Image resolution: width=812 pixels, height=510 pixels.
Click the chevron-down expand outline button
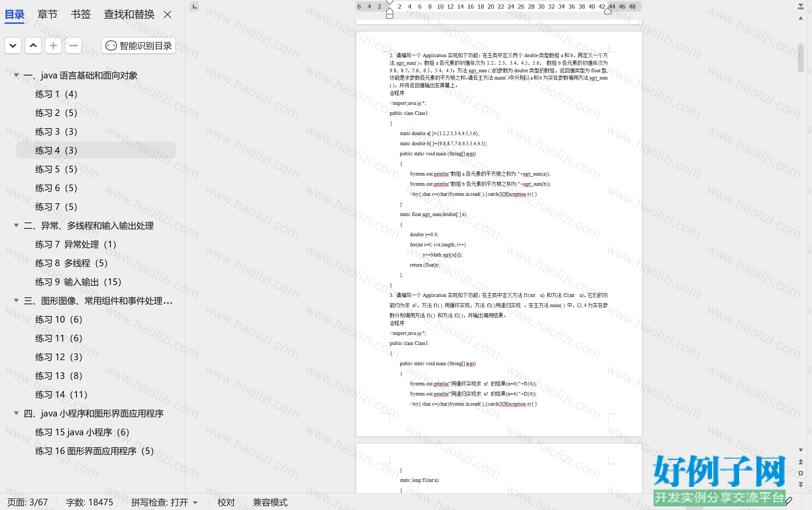pos(13,46)
